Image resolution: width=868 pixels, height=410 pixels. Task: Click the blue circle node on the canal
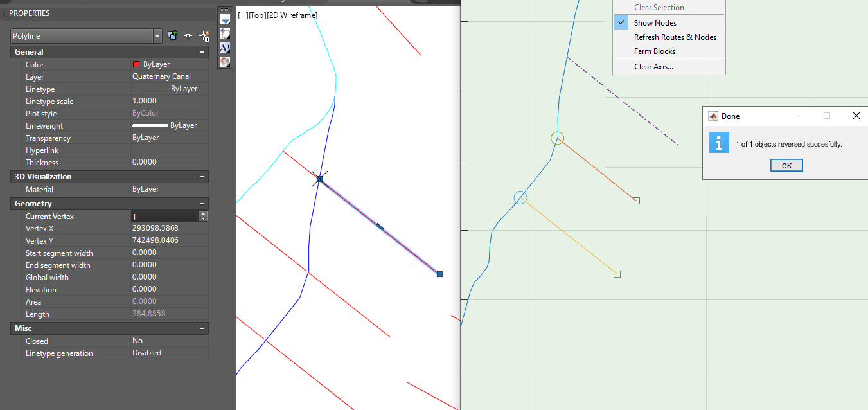tap(520, 197)
